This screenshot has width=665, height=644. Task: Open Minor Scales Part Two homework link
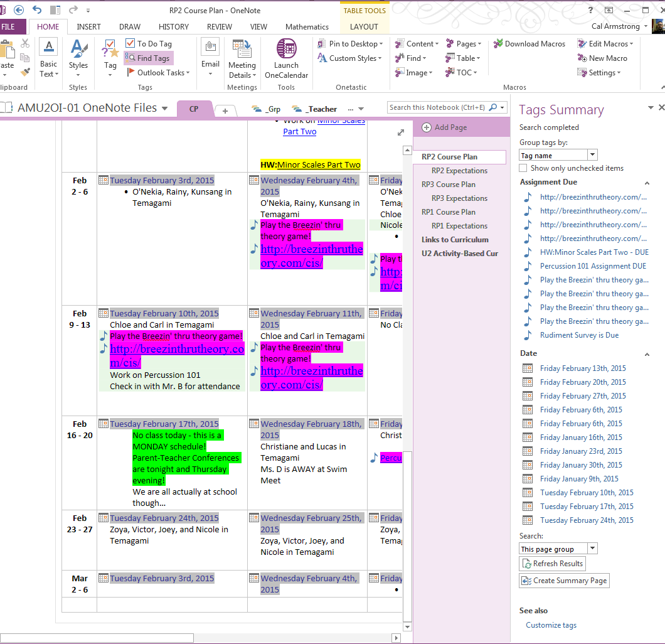[x=319, y=164]
